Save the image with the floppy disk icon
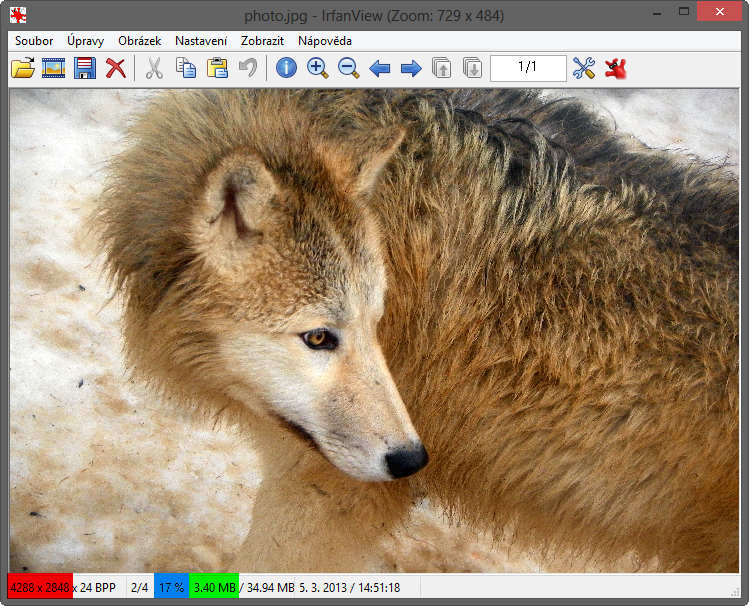The width and height of the screenshot is (749, 606). click(84, 68)
